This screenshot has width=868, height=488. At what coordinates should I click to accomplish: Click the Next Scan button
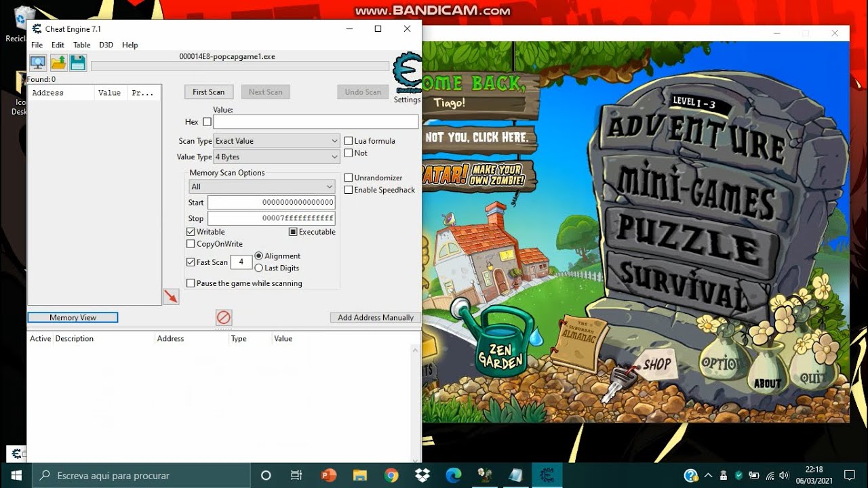click(x=266, y=92)
